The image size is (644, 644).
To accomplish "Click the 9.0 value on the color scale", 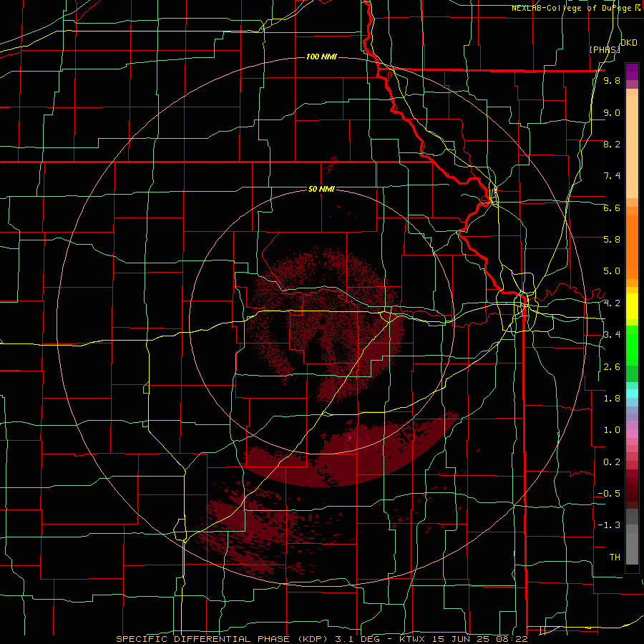I will 612,113.
